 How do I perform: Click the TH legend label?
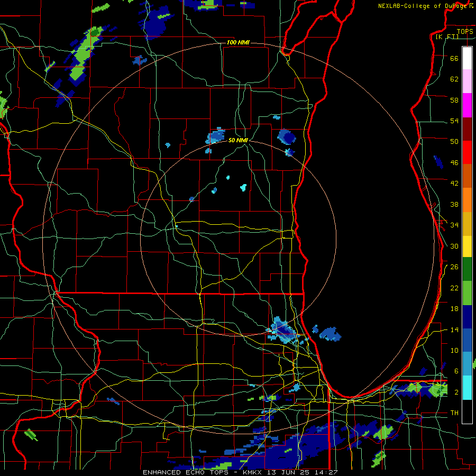tap(454, 413)
